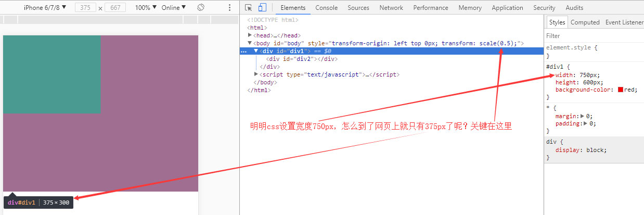Click the #div1 selector in Styles
644x215 pixels.
click(555, 67)
